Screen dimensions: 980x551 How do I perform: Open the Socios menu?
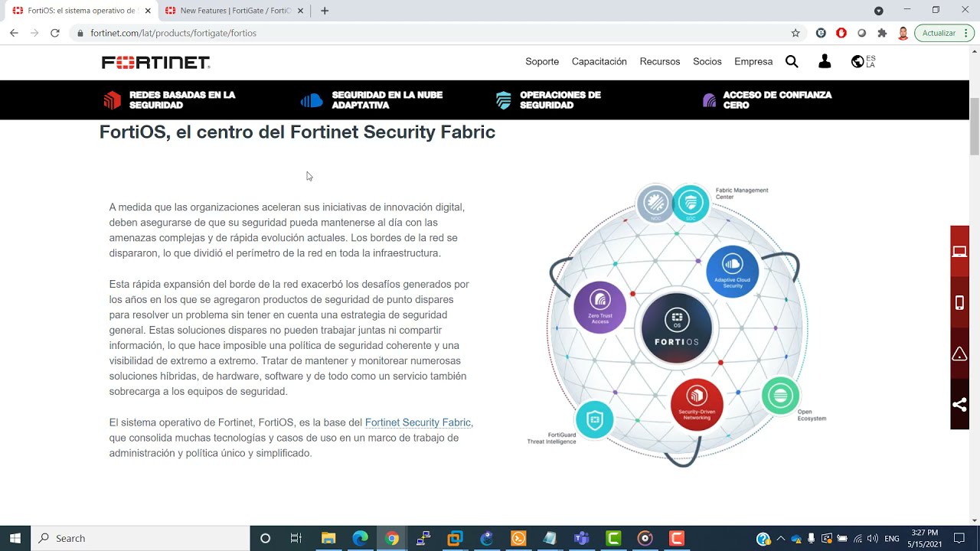point(707,62)
